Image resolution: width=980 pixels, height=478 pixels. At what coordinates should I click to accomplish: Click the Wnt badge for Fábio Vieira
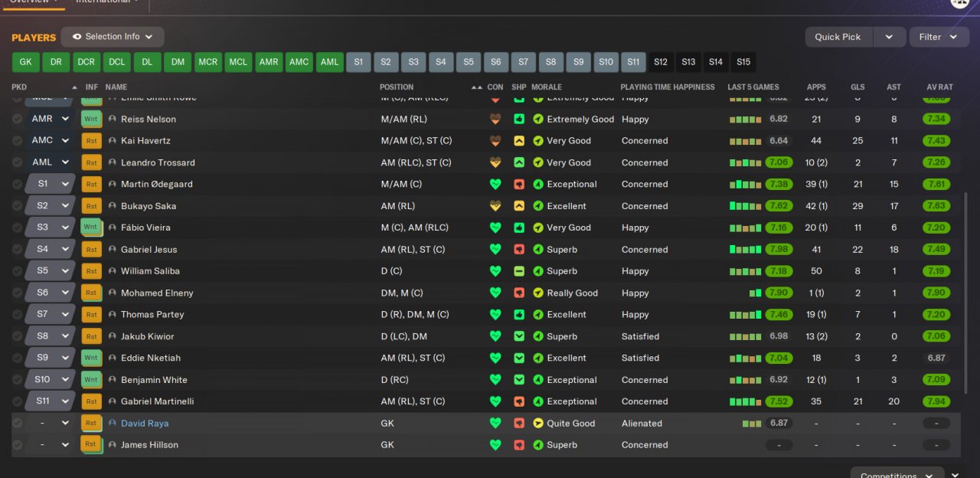coord(91,228)
